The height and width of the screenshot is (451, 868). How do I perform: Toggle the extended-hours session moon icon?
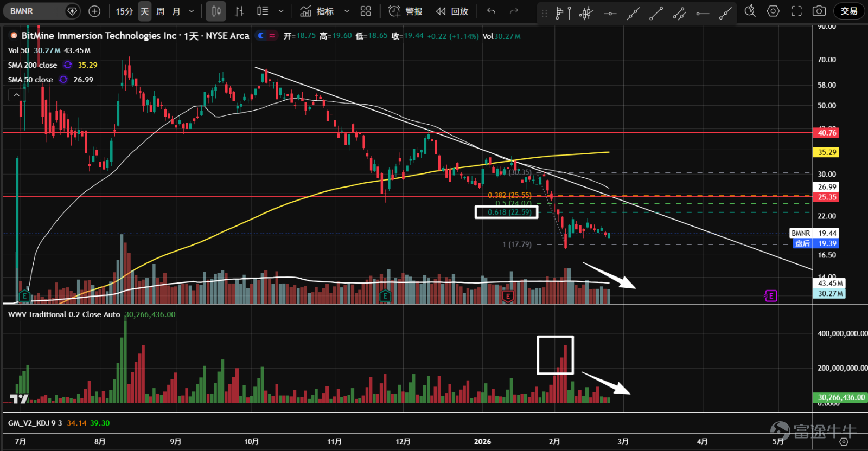261,36
